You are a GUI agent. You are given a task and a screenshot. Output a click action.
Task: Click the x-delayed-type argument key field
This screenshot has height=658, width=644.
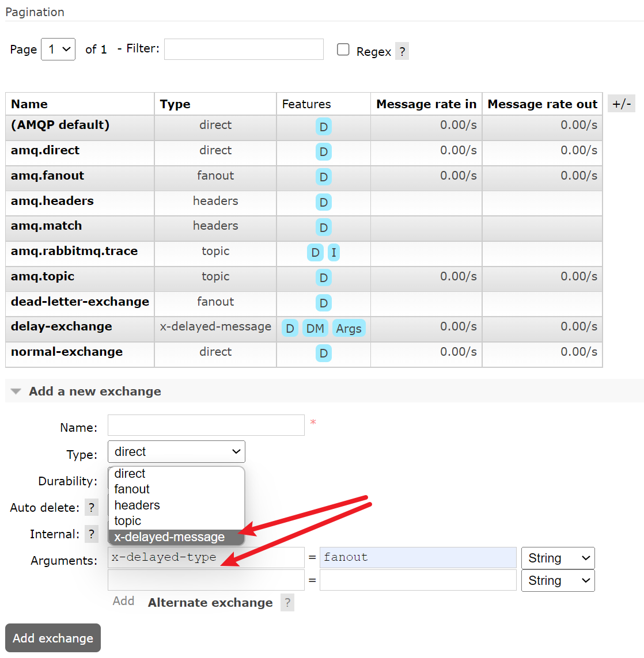(x=206, y=558)
